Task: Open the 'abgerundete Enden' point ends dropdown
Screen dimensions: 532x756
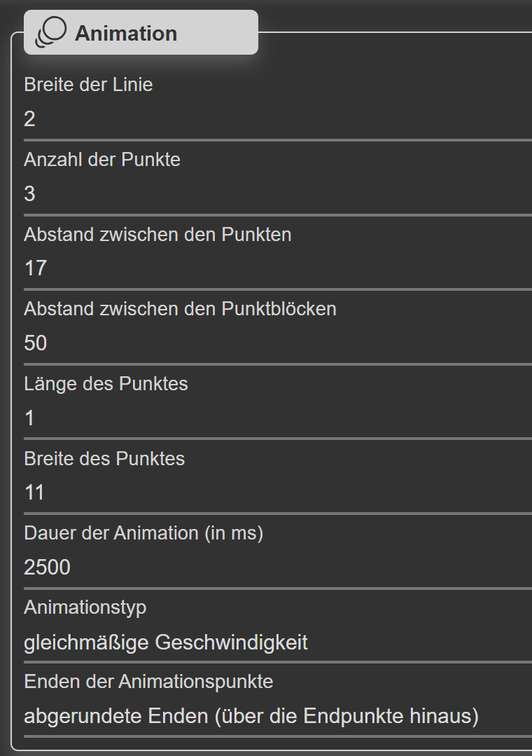Action: coord(277,717)
